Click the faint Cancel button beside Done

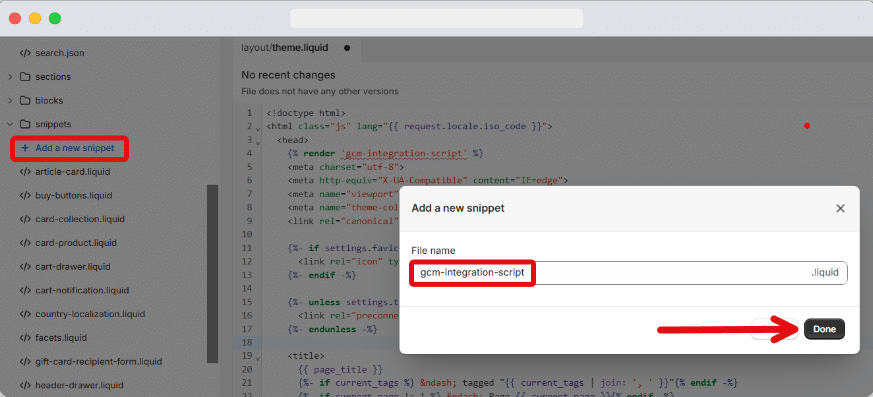(774, 329)
